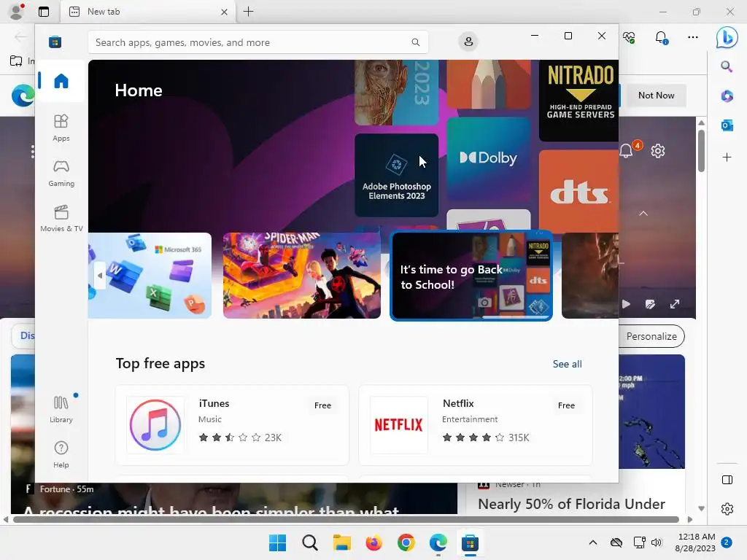The height and width of the screenshot is (560, 747).
Task: Switch to the New tab in Edge
Action: (x=147, y=12)
